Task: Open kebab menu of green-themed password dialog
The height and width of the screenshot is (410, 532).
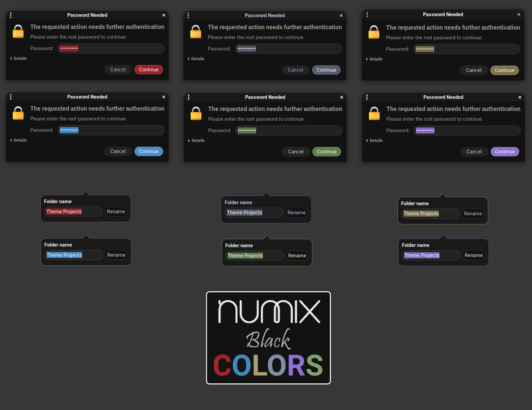Action: [189, 97]
